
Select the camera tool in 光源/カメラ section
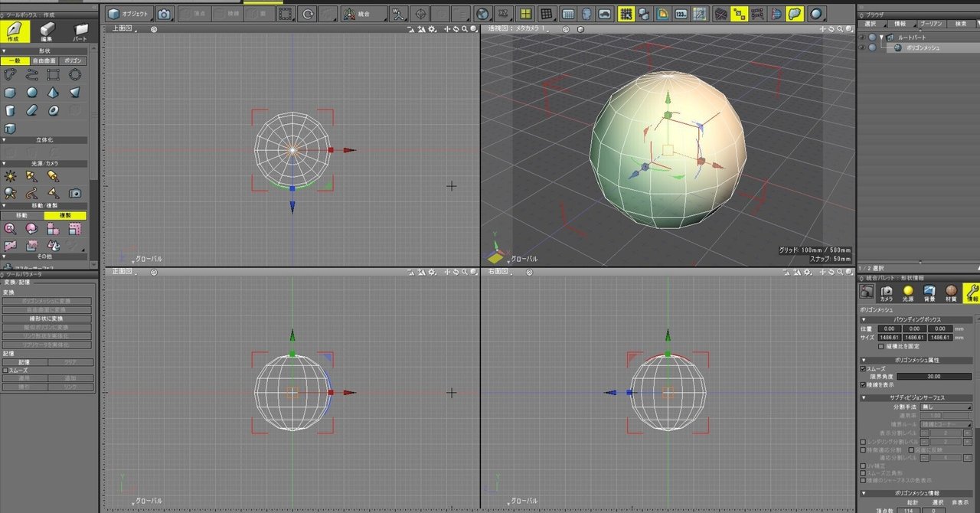pyautogui.click(x=73, y=192)
